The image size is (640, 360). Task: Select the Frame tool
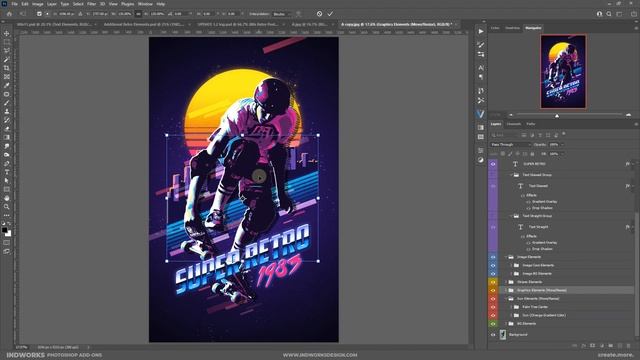point(7,77)
